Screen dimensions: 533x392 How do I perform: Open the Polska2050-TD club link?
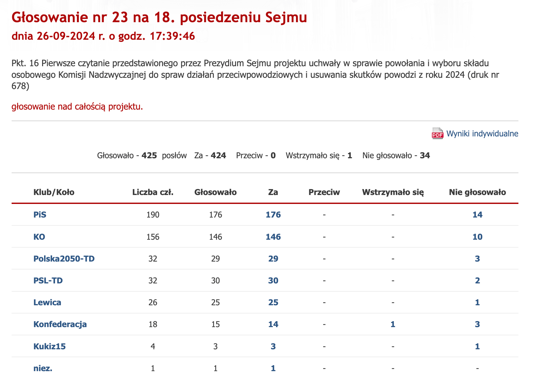point(64,259)
